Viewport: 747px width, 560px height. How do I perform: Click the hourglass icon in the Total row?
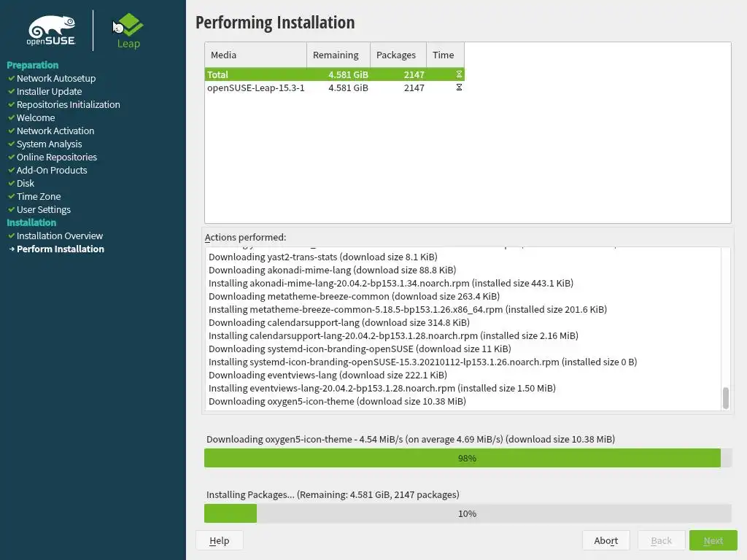(459, 74)
